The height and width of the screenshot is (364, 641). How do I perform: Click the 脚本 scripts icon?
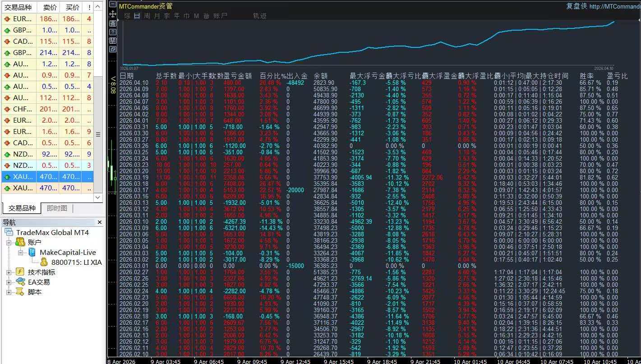20,292
